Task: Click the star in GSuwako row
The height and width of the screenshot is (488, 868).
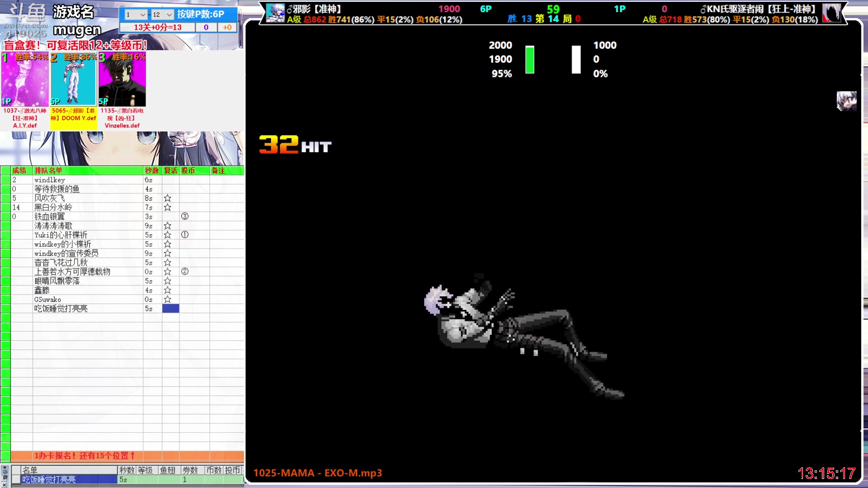Action: point(167,299)
